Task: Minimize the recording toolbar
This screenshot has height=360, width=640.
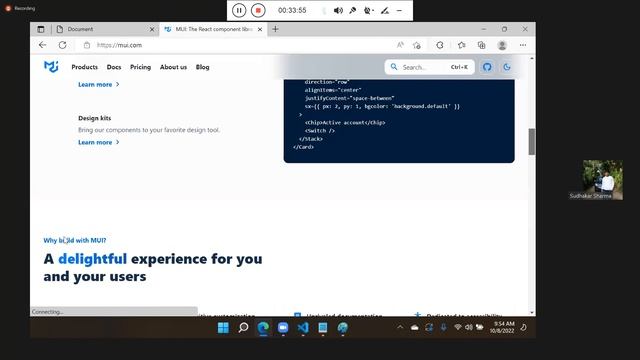Action: tap(399, 11)
